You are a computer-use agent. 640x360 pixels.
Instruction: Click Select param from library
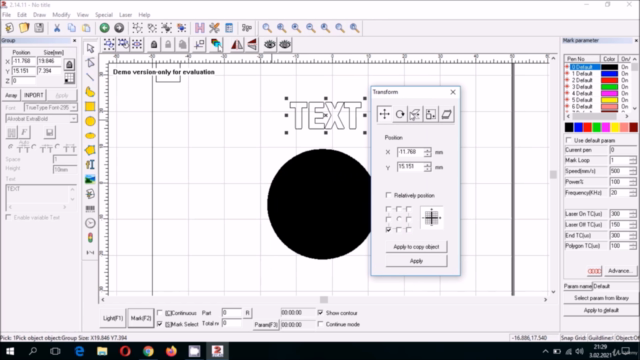[x=601, y=298]
